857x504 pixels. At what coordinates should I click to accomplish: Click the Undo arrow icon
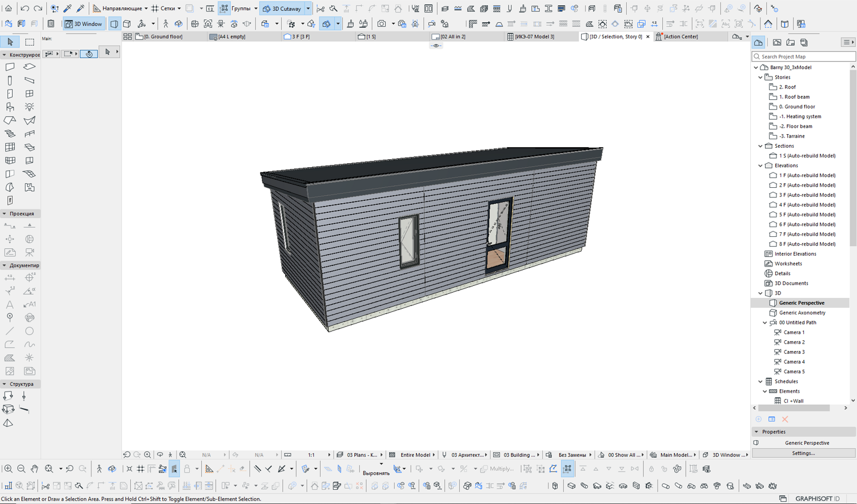25,9
